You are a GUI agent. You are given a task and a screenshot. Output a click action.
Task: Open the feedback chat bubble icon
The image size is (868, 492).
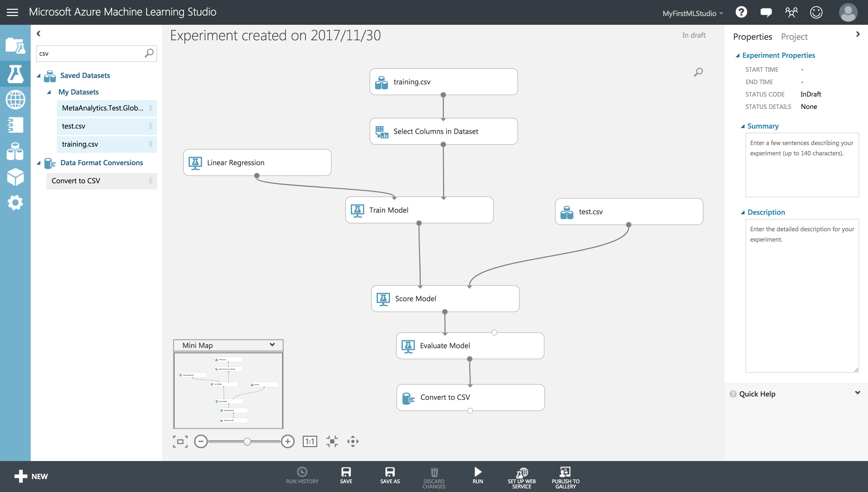point(766,13)
